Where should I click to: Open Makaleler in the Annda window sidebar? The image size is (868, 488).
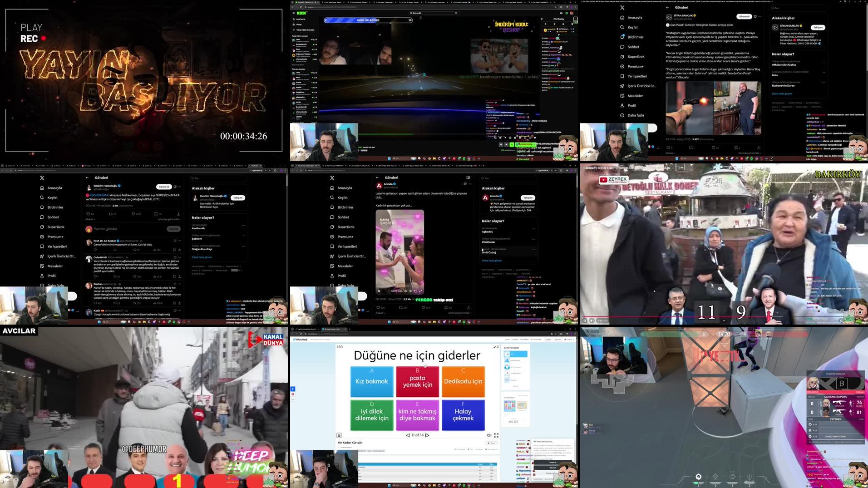[x=341, y=266]
